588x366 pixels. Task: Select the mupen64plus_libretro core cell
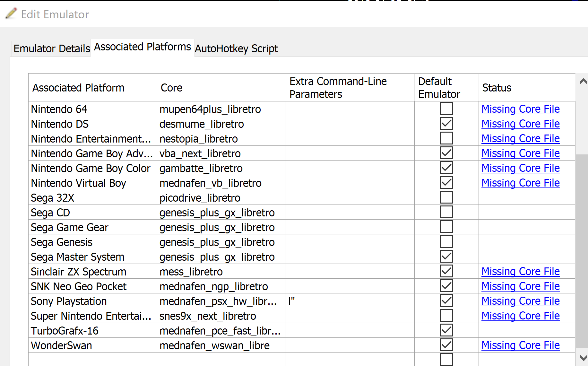tap(221, 109)
